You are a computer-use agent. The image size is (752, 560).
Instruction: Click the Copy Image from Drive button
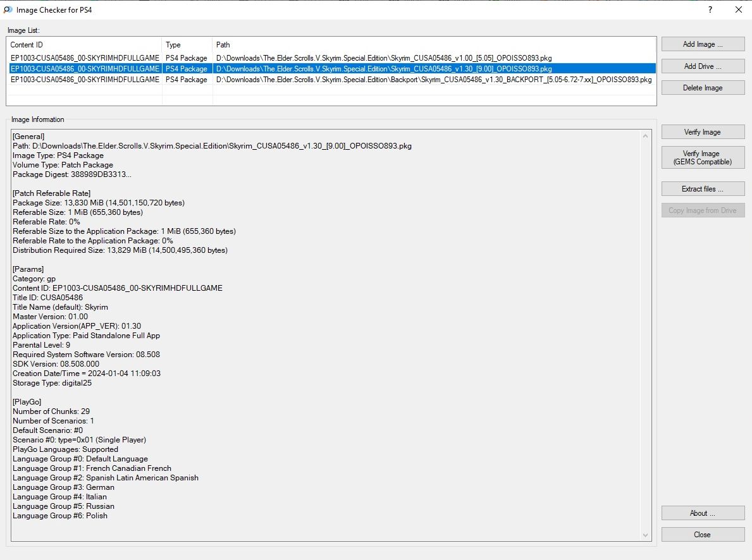click(x=703, y=210)
